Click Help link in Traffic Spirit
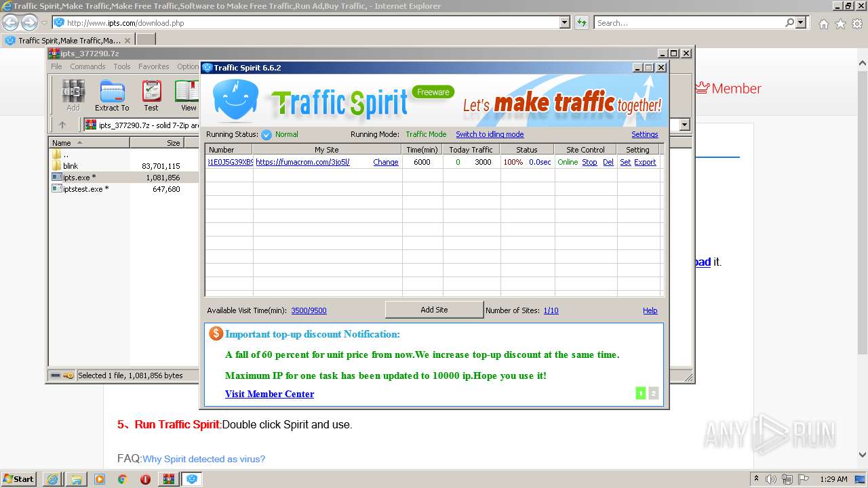Viewport: 868px width, 488px height. point(650,311)
